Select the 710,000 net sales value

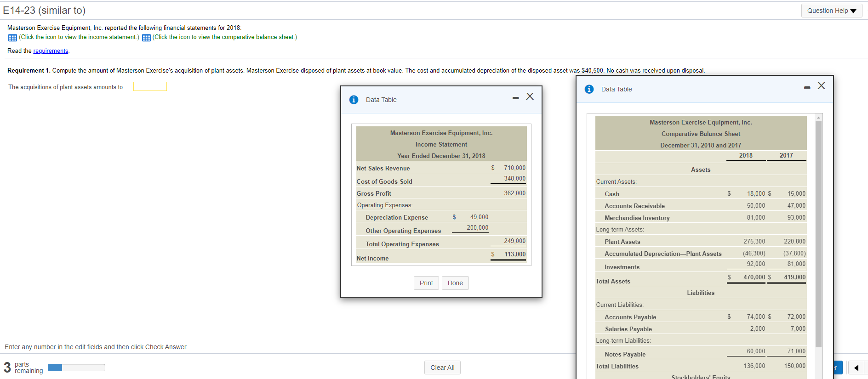(514, 168)
